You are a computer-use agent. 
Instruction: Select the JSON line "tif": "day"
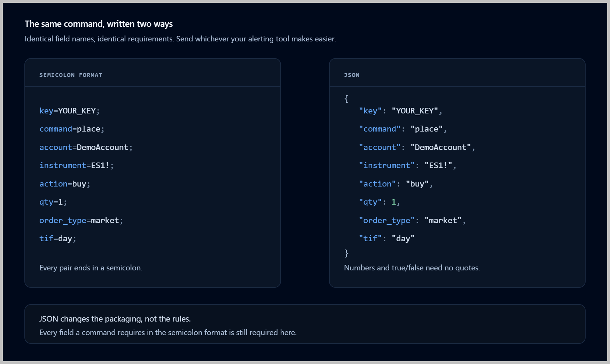pyautogui.click(x=386, y=239)
